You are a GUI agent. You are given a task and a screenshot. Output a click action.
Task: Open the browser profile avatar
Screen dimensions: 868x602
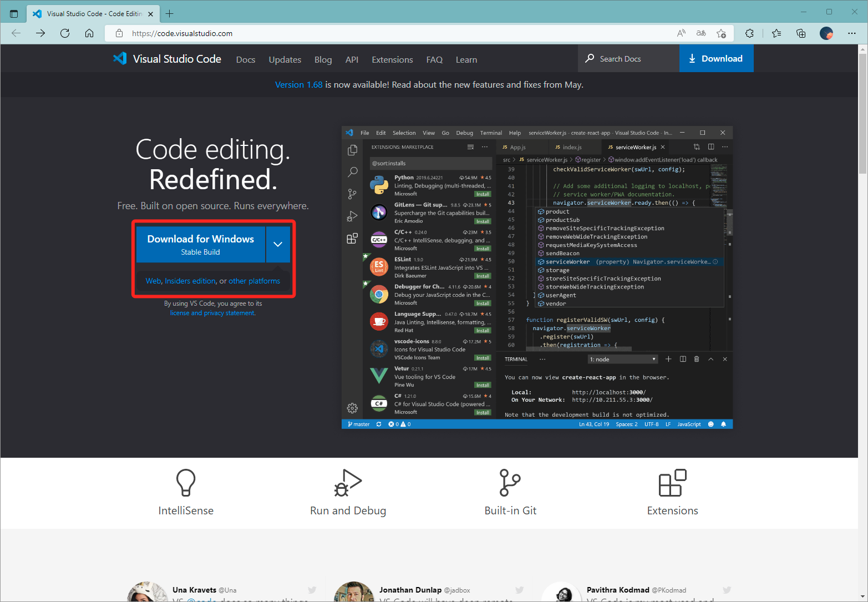coord(826,33)
